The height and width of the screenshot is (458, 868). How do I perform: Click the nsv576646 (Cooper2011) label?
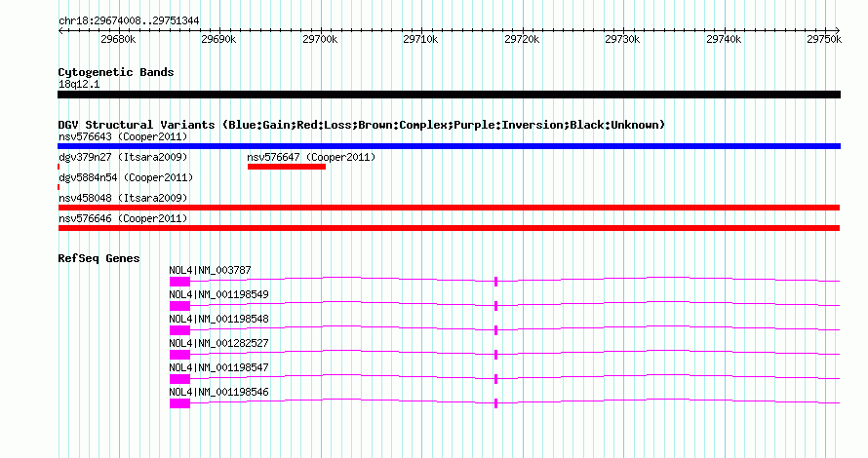click(x=123, y=218)
